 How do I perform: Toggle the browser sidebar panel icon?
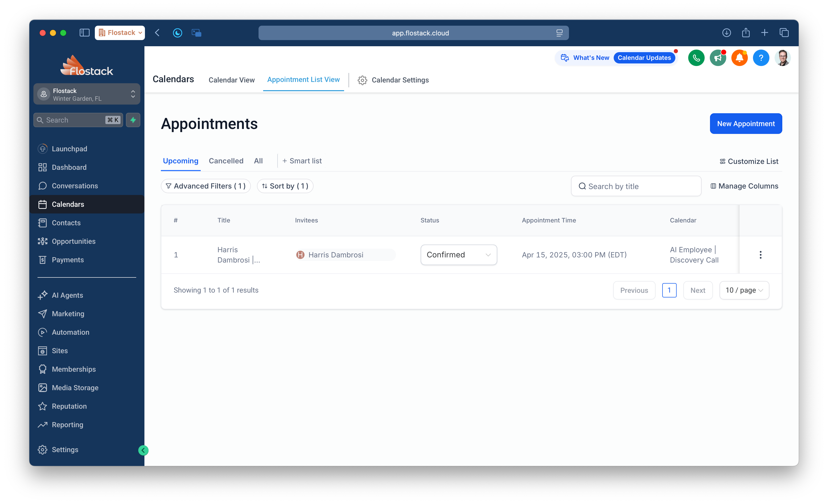click(x=84, y=33)
